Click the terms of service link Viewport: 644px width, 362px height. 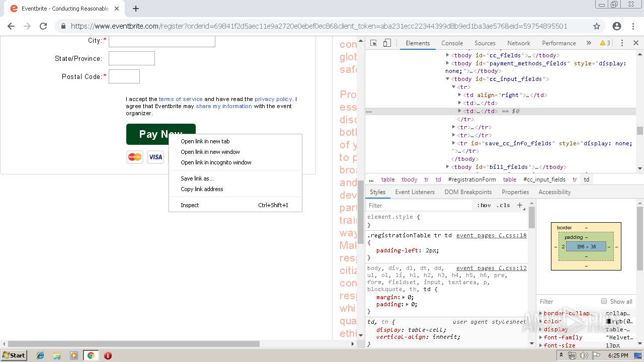[x=181, y=99]
